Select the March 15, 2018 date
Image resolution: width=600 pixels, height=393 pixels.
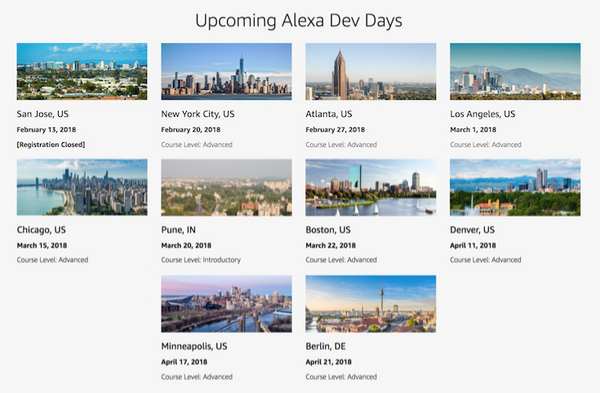pyautogui.click(x=42, y=245)
